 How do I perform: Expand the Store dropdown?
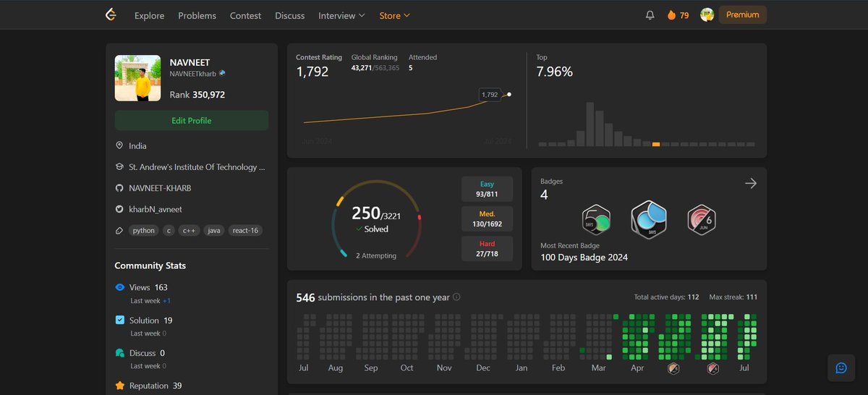click(394, 15)
